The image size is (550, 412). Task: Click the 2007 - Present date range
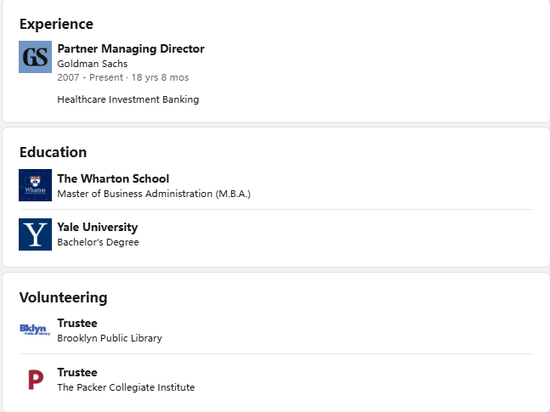click(x=90, y=77)
